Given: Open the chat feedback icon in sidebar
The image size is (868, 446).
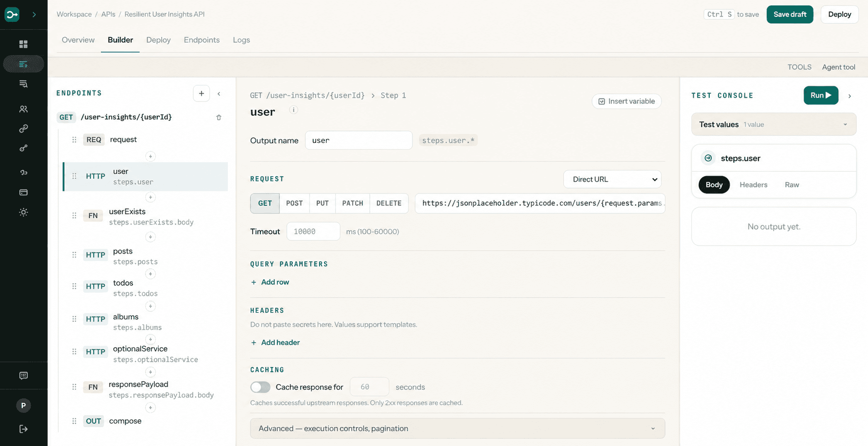Looking at the screenshot, I should pos(23,376).
